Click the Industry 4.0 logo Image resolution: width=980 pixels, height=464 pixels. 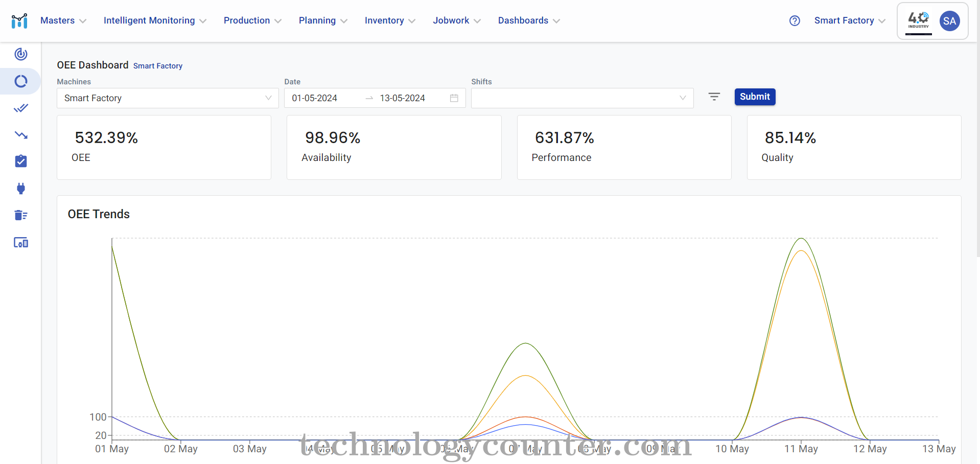[919, 21]
